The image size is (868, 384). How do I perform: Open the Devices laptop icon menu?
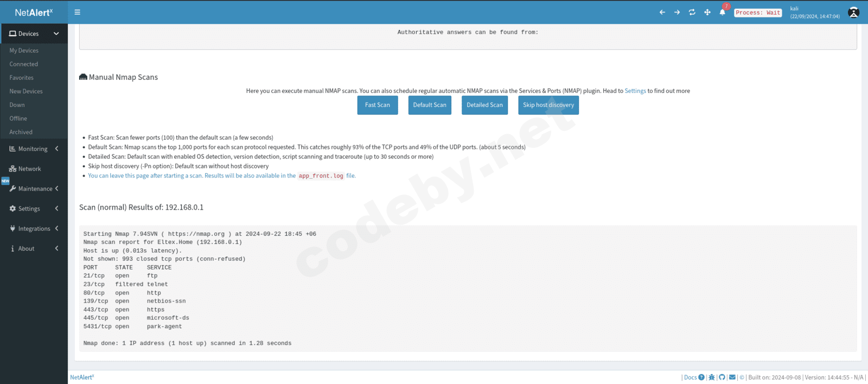[x=12, y=34]
